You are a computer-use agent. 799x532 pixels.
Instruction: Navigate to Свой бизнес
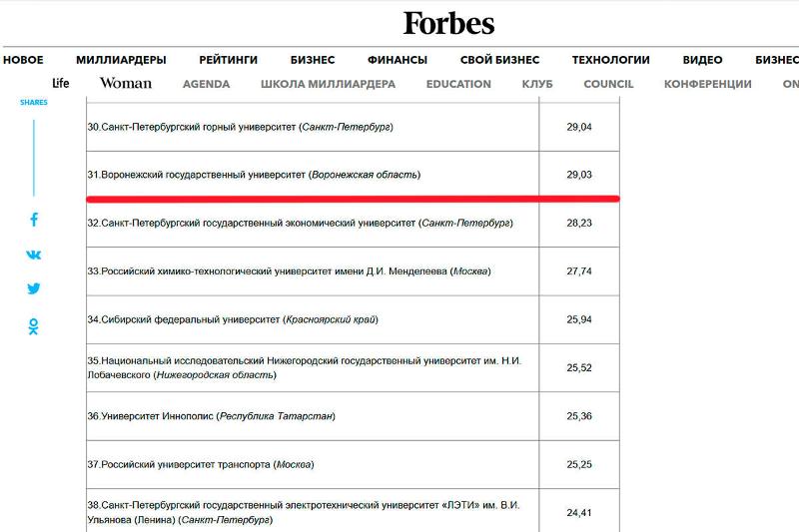[499, 60]
